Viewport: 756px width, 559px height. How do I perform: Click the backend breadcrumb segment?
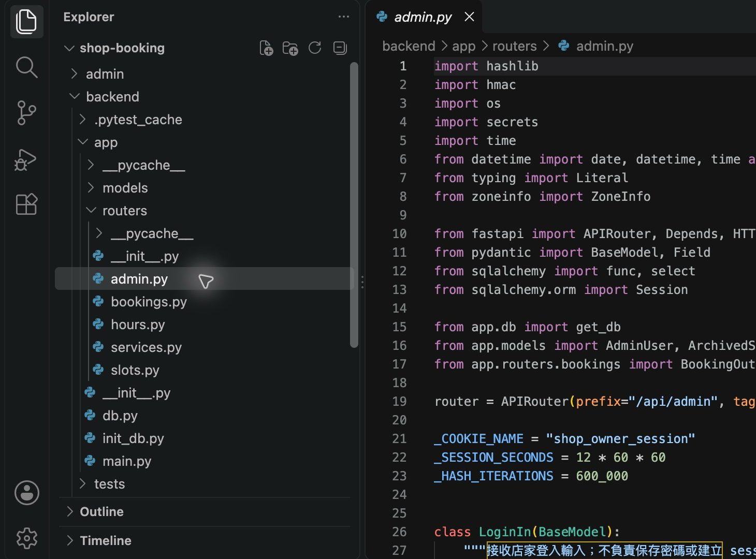coord(409,46)
